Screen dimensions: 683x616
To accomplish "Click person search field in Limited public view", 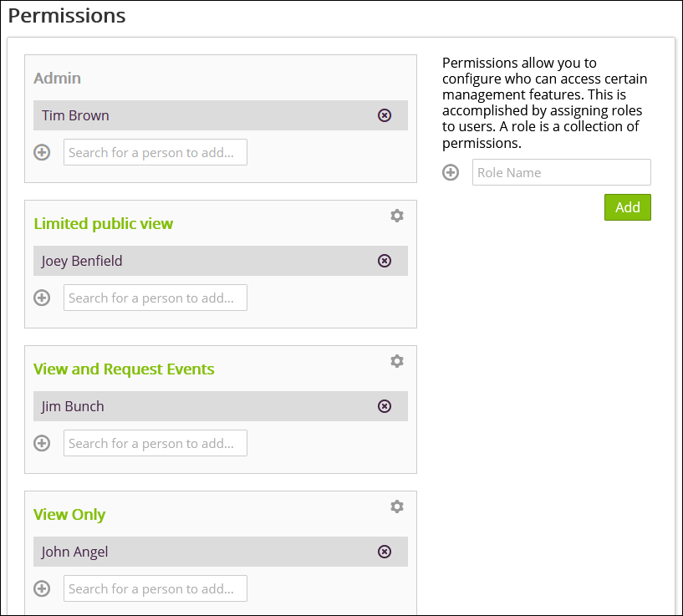I will 155,298.
